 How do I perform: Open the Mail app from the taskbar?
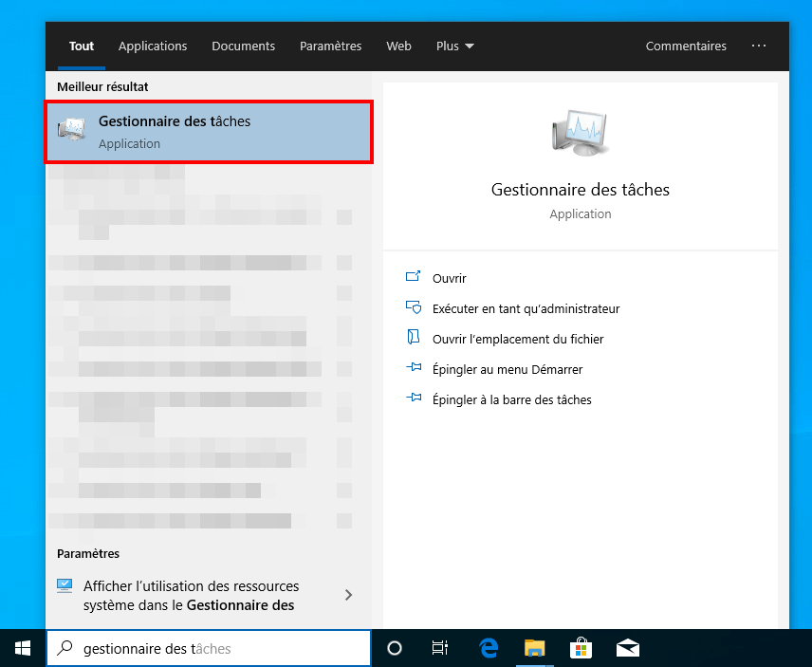click(x=628, y=648)
